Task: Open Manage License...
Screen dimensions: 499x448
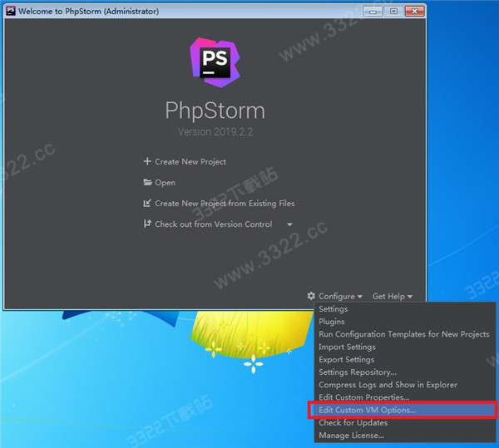Action: point(404,436)
